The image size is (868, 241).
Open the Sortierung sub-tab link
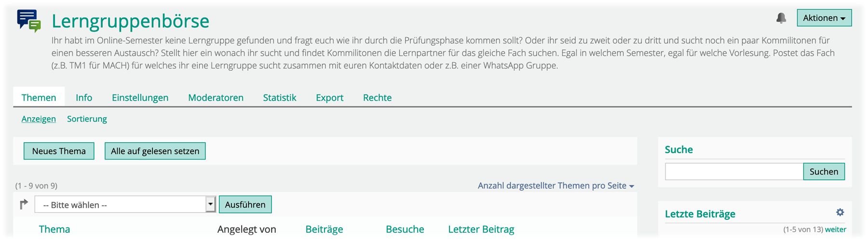[x=87, y=119]
